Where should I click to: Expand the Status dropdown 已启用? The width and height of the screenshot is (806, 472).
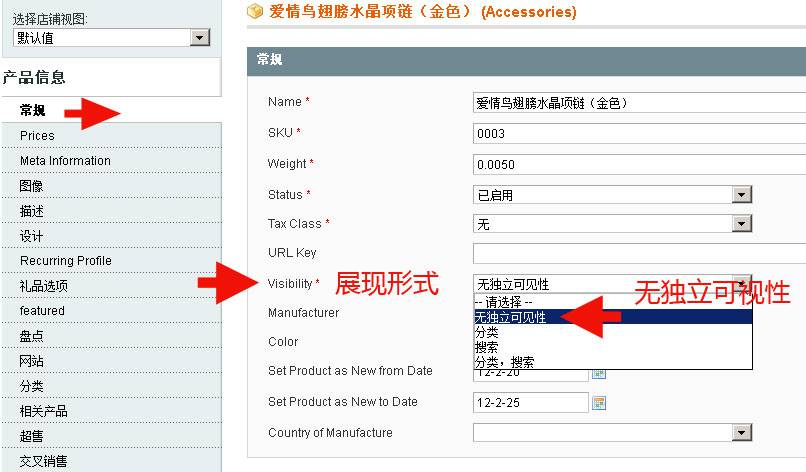point(612,194)
